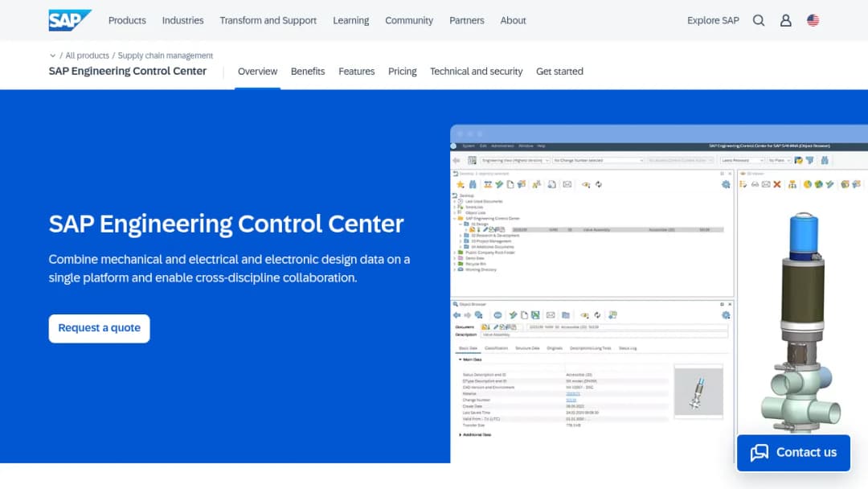Click the SAP logo
Screen dimensions: 868x489
pos(70,20)
